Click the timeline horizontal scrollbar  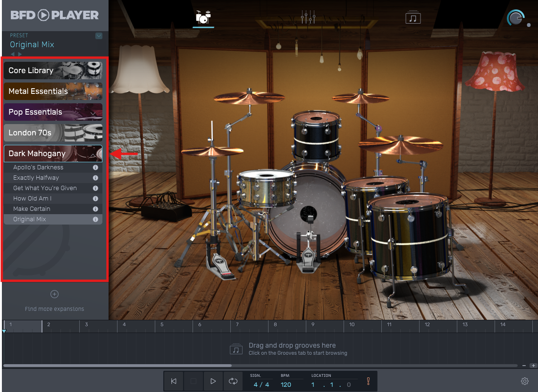(x=118, y=366)
